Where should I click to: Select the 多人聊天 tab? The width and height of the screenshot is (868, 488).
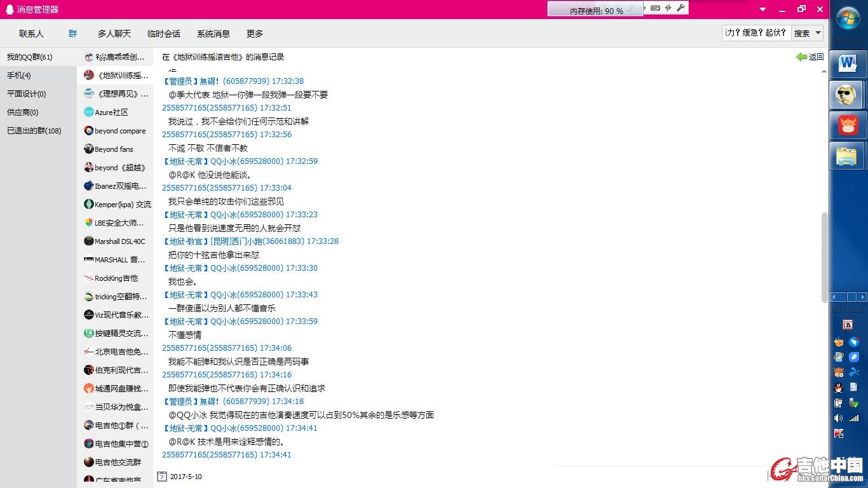(x=114, y=34)
